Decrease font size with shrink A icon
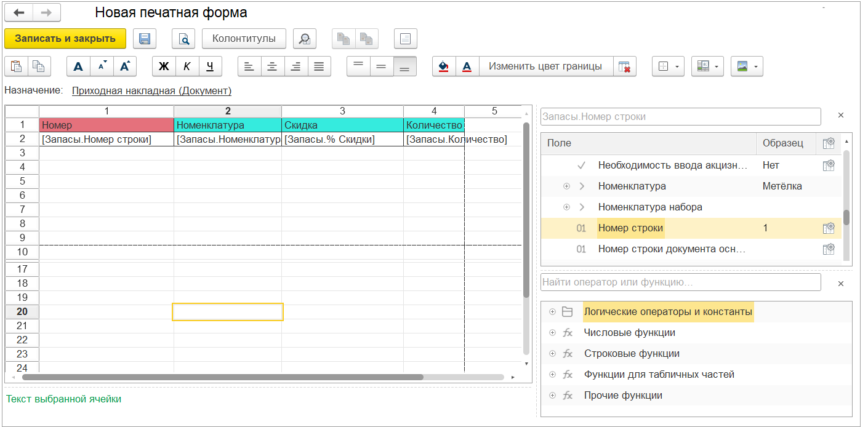Screen dimensions: 868x427 coord(102,66)
